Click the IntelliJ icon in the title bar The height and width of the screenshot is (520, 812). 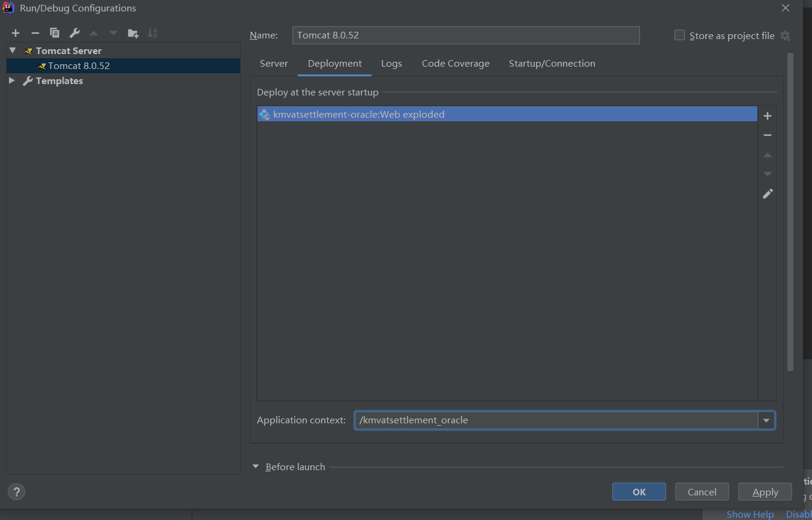click(8, 8)
